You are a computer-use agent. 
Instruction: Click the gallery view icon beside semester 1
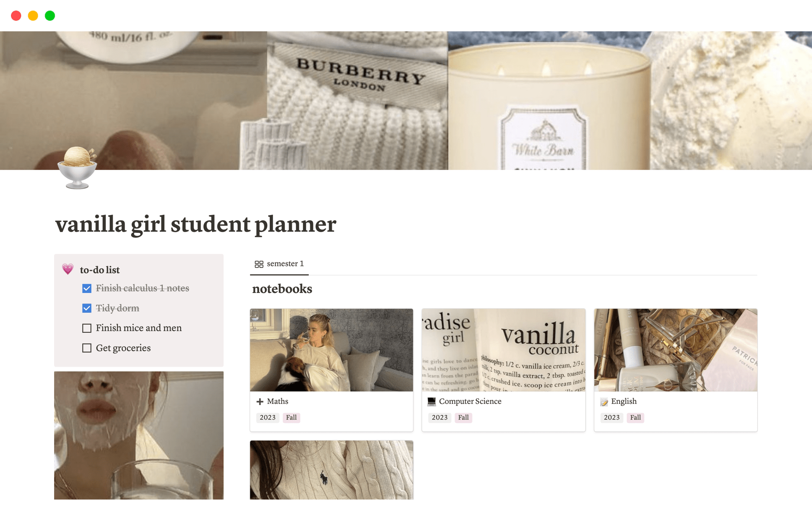pyautogui.click(x=259, y=264)
